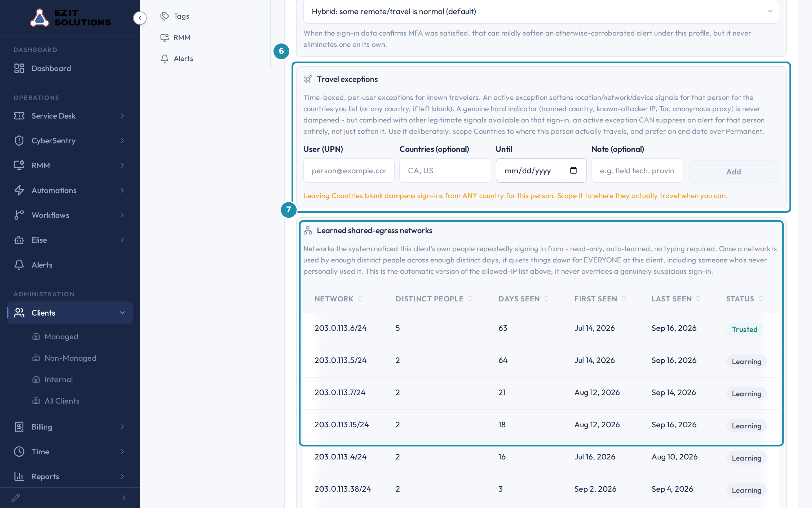Sort the table by First Seen column
Image resolution: width=812 pixels, height=508 pixels.
pos(600,299)
